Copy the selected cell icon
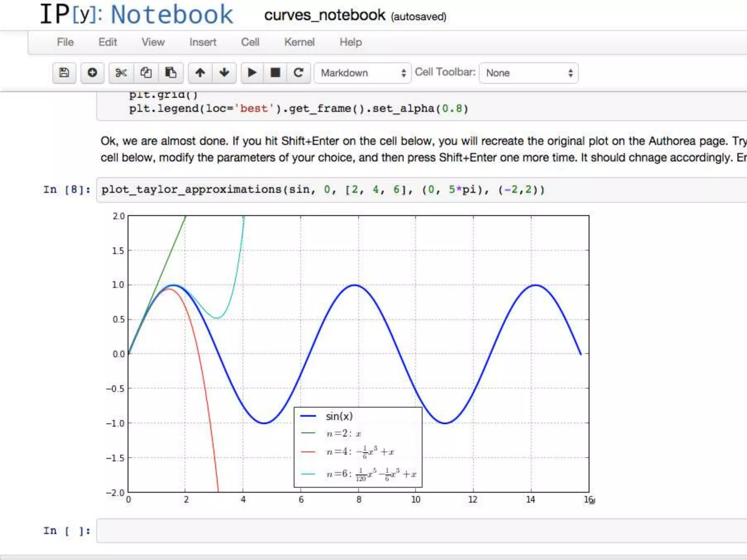This screenshot has width=747, height=560. (x=146, y=73)
